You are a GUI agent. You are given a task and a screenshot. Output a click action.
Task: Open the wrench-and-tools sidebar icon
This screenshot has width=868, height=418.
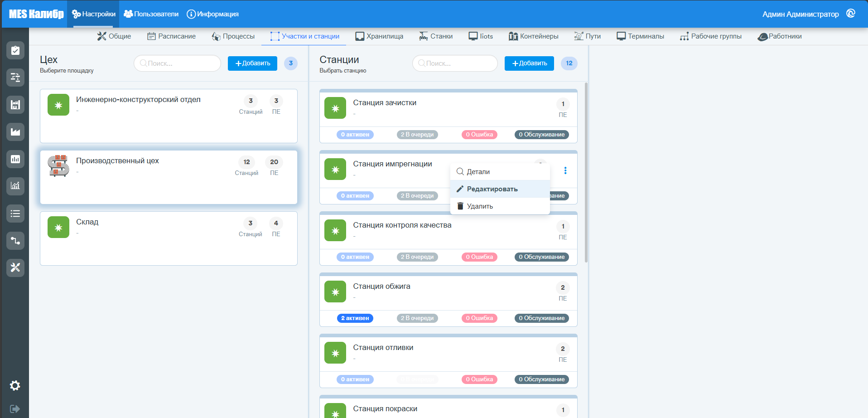15,267
